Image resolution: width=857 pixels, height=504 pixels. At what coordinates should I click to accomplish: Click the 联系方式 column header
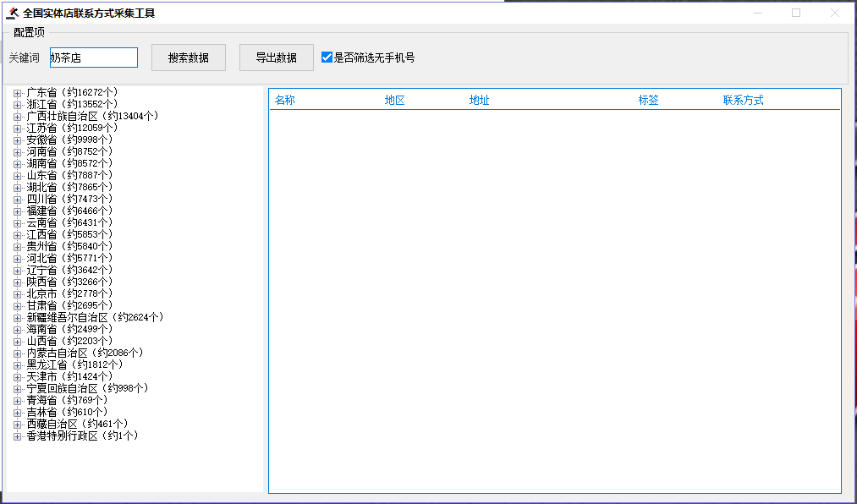pyautogui.click(x=744, y=100)
